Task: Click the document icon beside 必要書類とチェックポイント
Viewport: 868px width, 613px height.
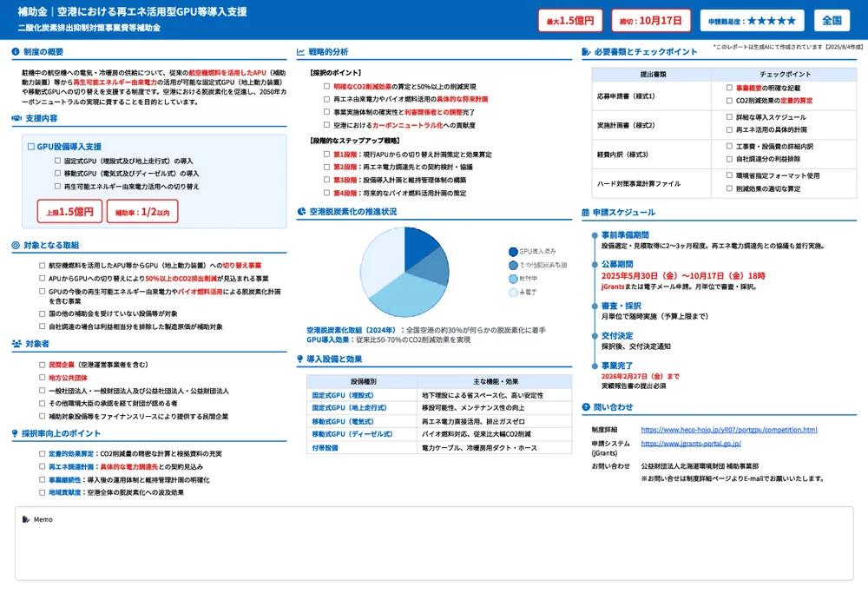Action: [x=586, y=51]
